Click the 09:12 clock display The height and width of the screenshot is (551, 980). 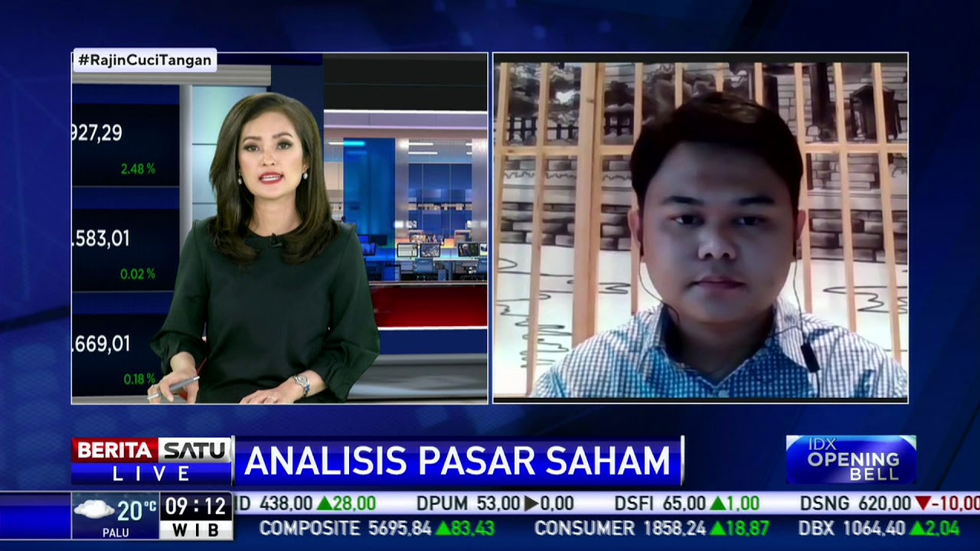pyautogui.click(x=196, y=506)
